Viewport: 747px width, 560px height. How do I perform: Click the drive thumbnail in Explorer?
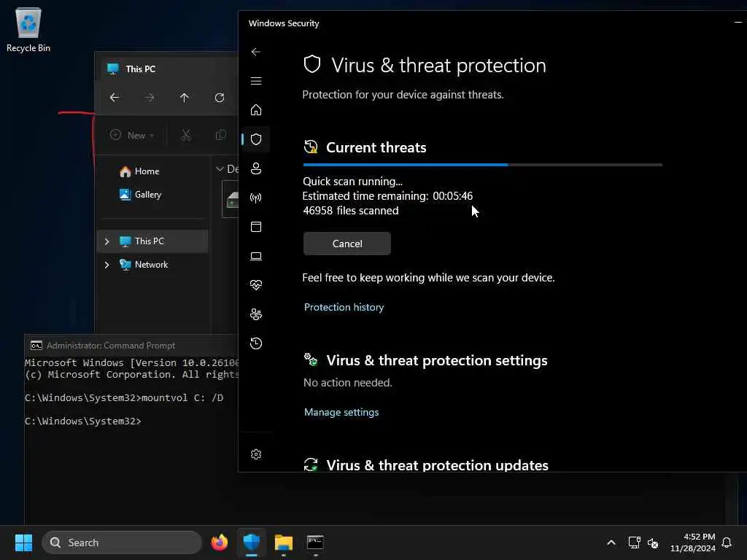coord(231,200)
